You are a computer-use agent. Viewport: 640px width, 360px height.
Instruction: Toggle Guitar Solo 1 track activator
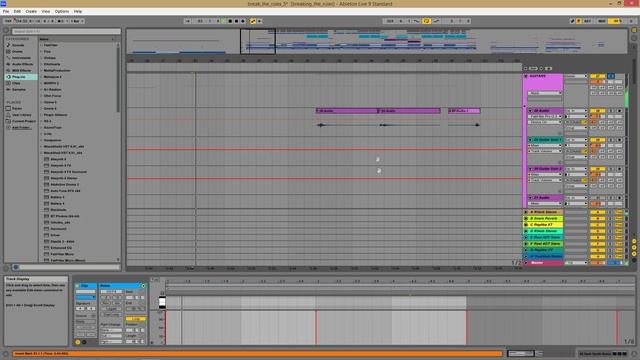pos(597,140)
